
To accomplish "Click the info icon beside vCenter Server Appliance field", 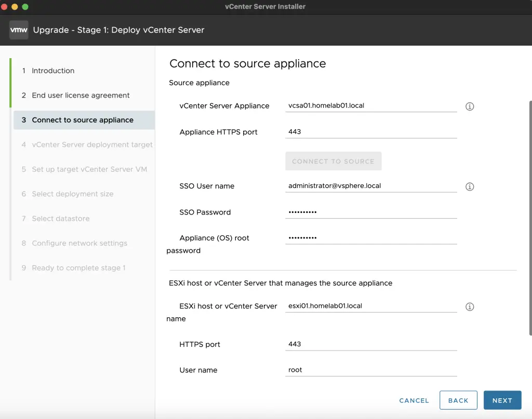I will click(x=470, y=106).
